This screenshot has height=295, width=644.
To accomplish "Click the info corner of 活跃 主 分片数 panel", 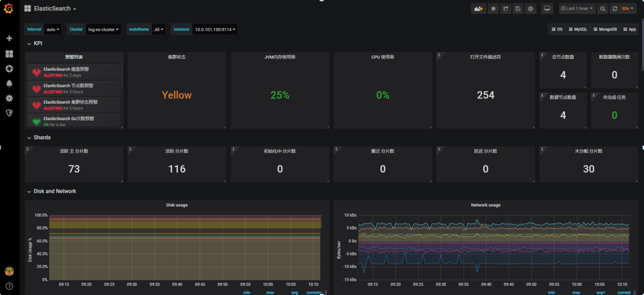I will [27, 148].
